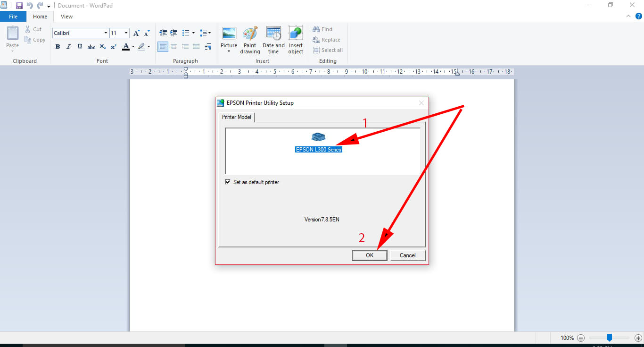Open the Picture dropdown arrow
The width and height of the screenshot is (644, 347).
(229, 51)
